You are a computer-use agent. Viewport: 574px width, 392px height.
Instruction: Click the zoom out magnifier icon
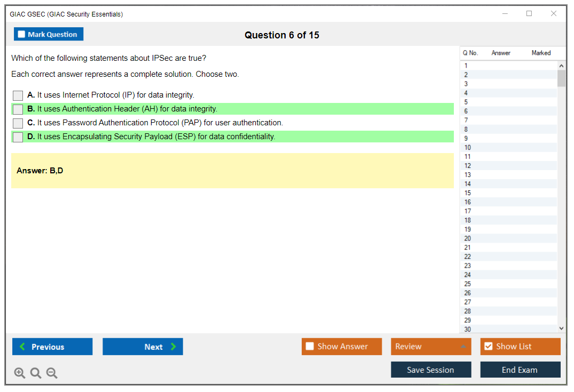[52, 373]
